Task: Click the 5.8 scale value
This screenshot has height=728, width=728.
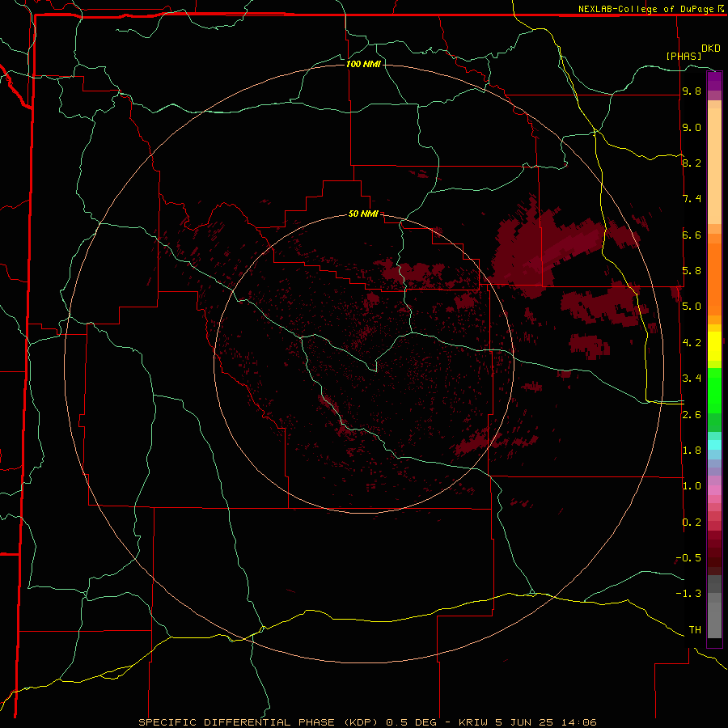Action: point(692,271)
